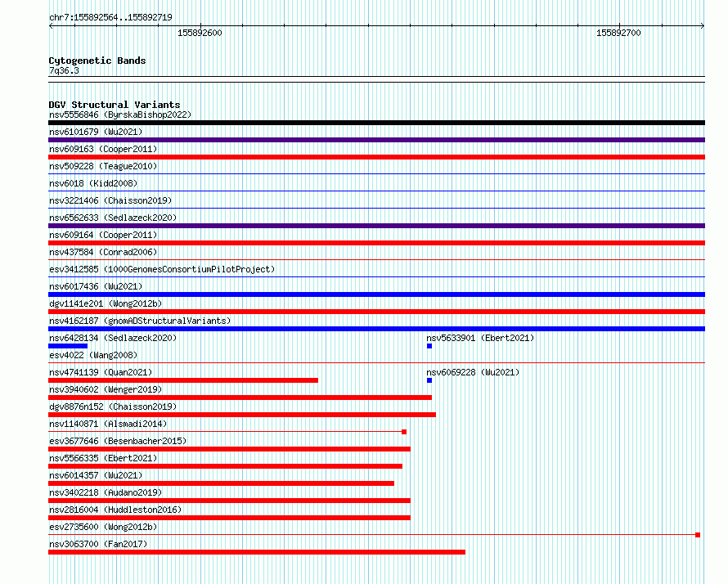Screen dimensions: 728x584
Task: Open nsv6014357 (Wu2021) label
Action: click(x=96, y=475)
